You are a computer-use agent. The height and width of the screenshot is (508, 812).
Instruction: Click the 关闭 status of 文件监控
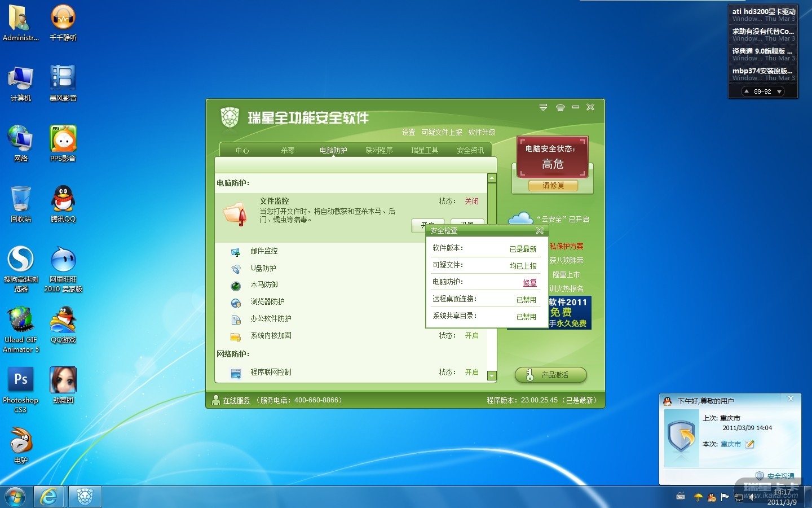pyautogui.click(x=471, y=201)
